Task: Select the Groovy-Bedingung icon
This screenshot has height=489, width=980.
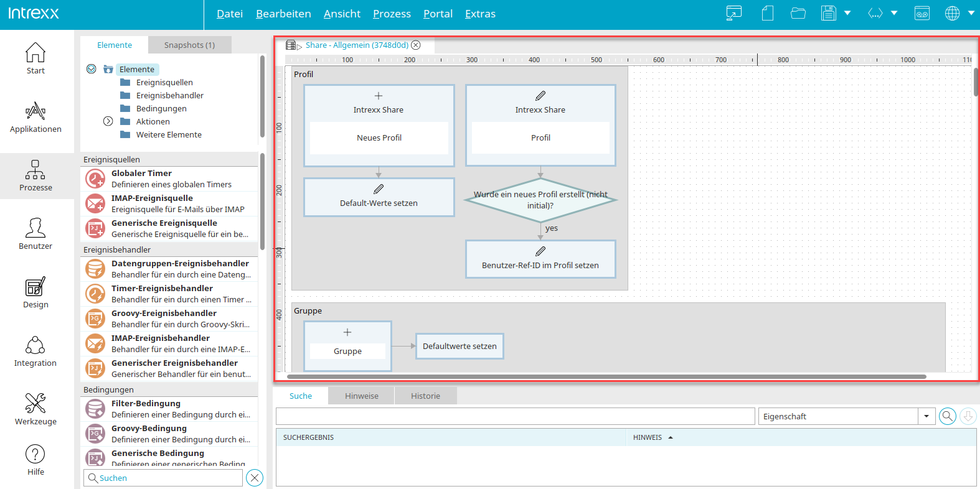Action: (x=95, y=434)
